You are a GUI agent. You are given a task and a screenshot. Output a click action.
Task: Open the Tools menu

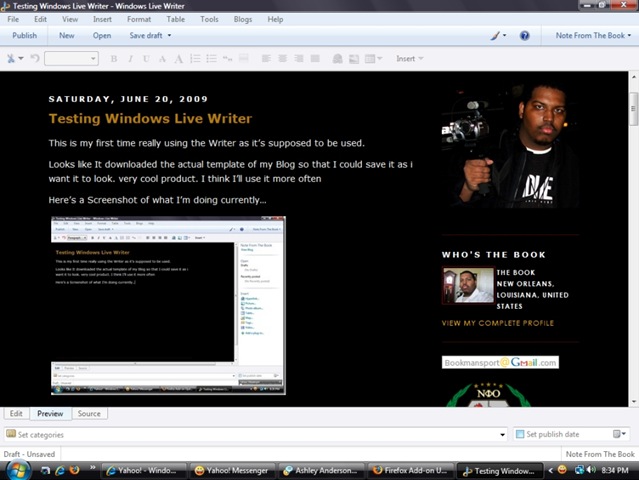click(x=209, y=19)
